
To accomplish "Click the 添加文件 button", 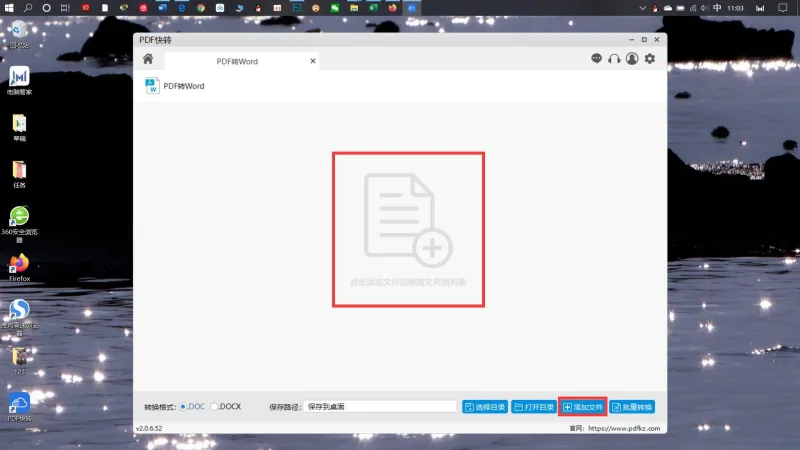I will (583, 407).
